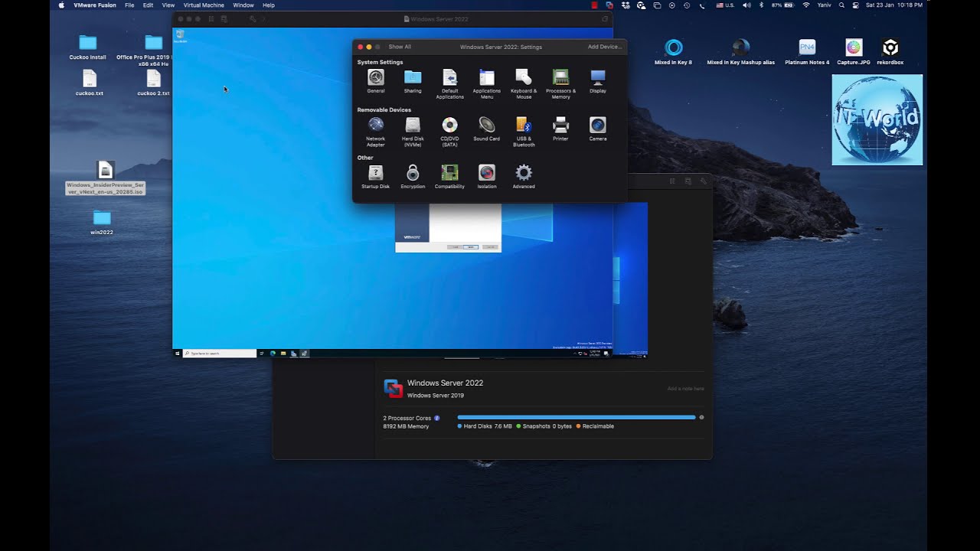
Task: Click Bluetooth icon in menu bar
Action: 761,5
